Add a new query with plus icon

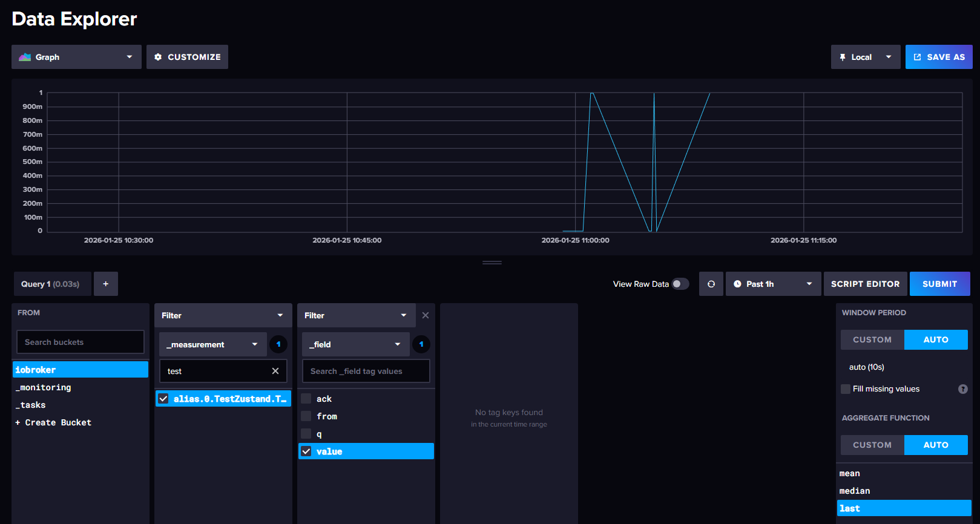coord(106,284)
